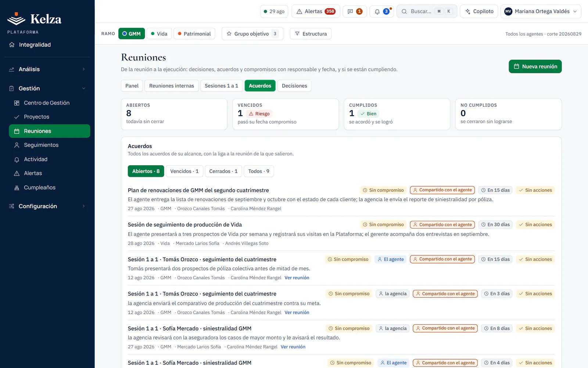Click Sin acciones on En 30 días row
The image size is (588, 368).
point(535,224)
